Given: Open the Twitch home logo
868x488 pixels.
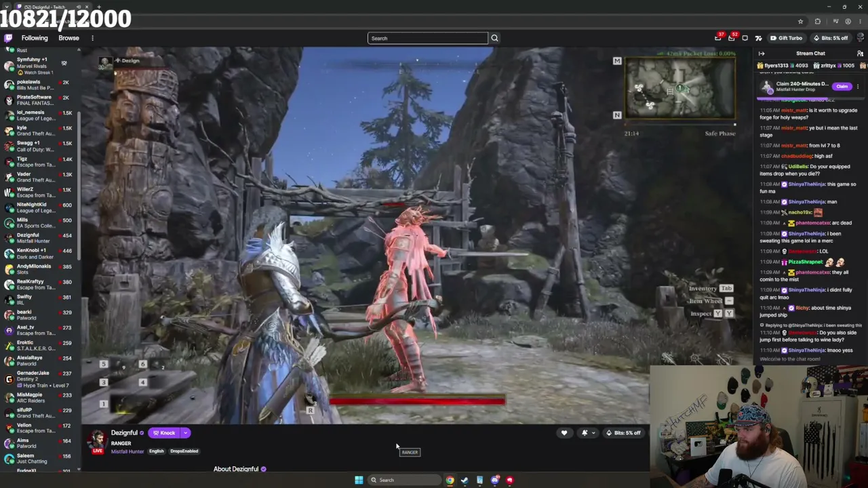Looking at the screenshot, I should point(8,38).
